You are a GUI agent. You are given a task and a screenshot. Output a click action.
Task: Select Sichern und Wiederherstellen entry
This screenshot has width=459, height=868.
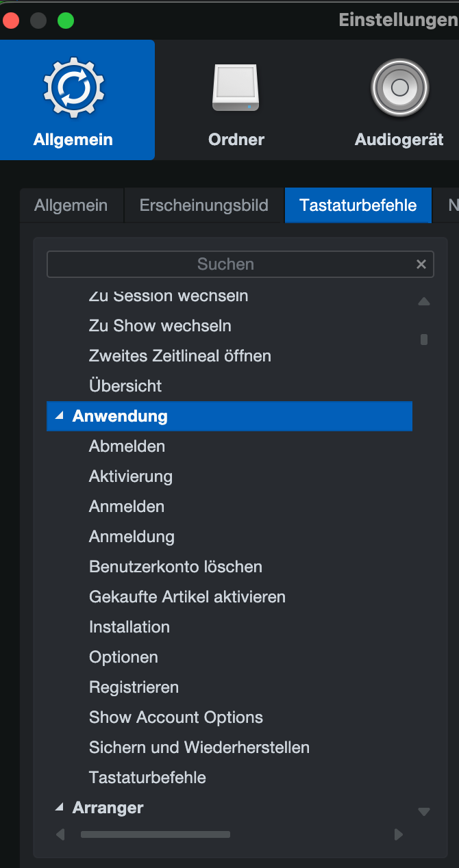pyautogui.click(x=199, y=748)
